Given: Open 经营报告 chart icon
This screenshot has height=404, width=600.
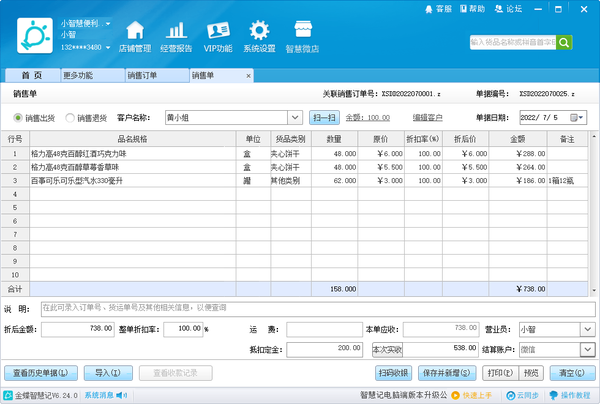Looking at the screenshot, I should coord(176,37).
